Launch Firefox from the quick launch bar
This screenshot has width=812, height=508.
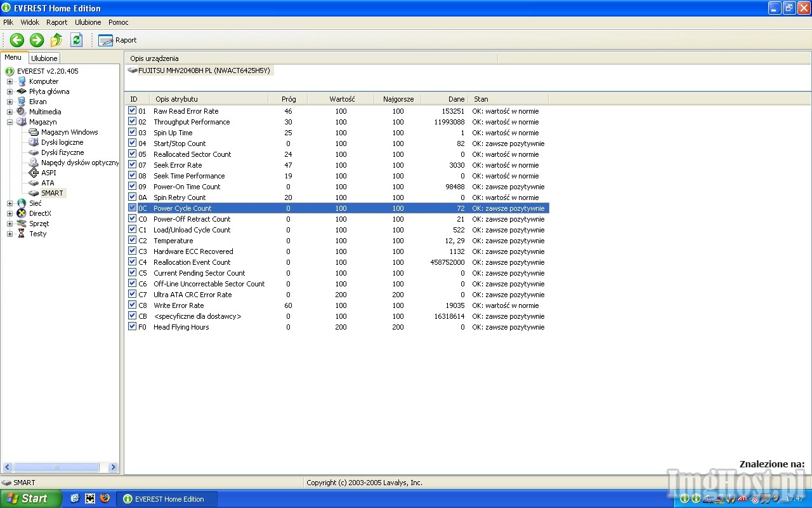coord(105,498)
